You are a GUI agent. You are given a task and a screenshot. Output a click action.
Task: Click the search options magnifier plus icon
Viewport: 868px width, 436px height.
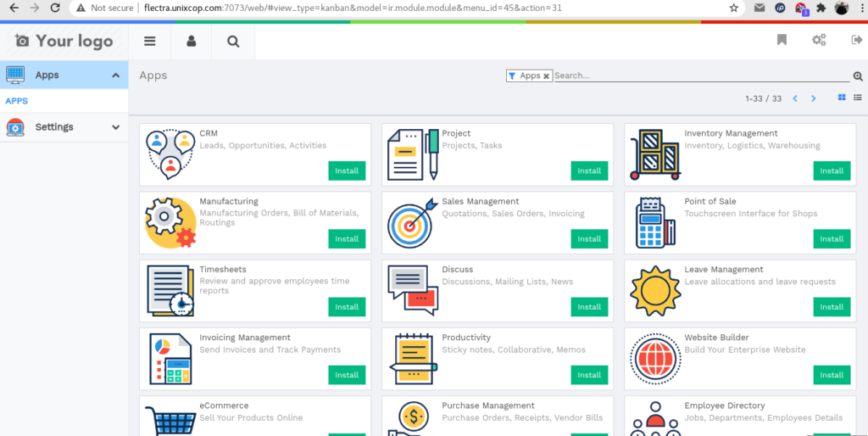click(x=858, y=76)
